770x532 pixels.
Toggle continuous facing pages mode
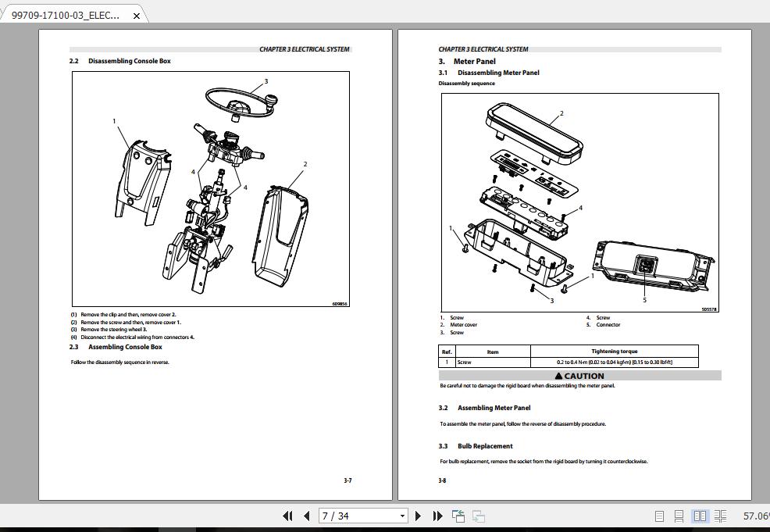[720, 516]
